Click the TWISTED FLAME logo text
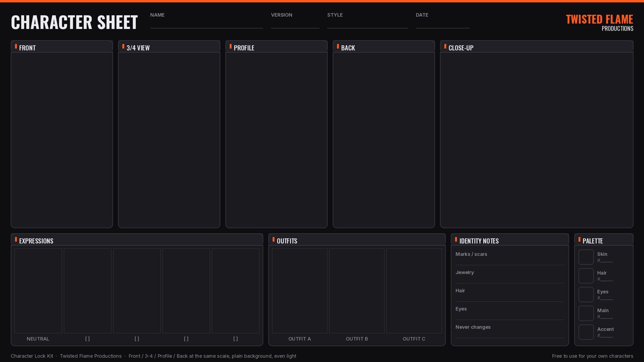 tap(599, 19)
